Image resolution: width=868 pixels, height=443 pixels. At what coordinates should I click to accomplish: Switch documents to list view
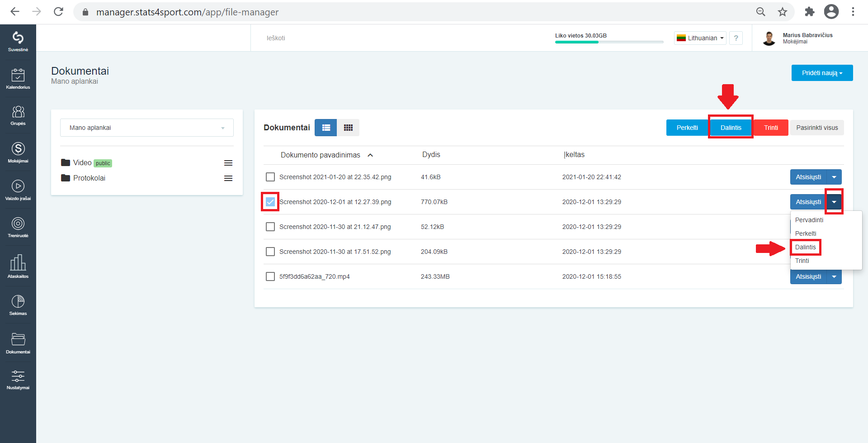326,128
